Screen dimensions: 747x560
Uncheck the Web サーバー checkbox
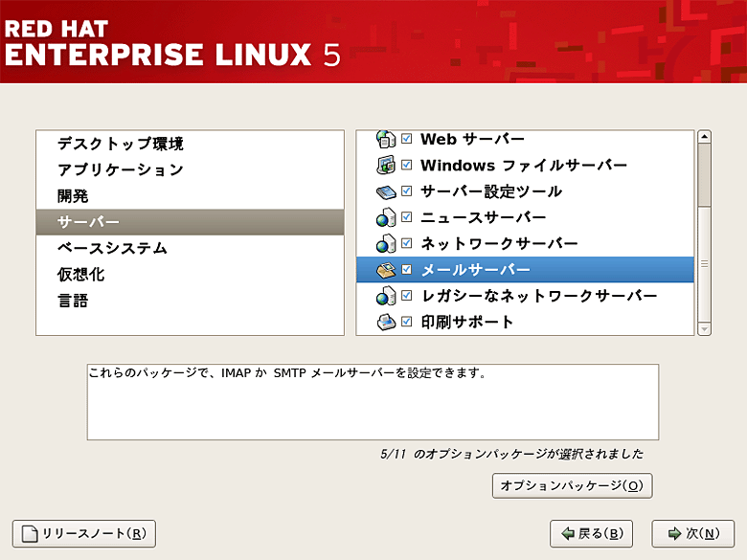point(407,140)
